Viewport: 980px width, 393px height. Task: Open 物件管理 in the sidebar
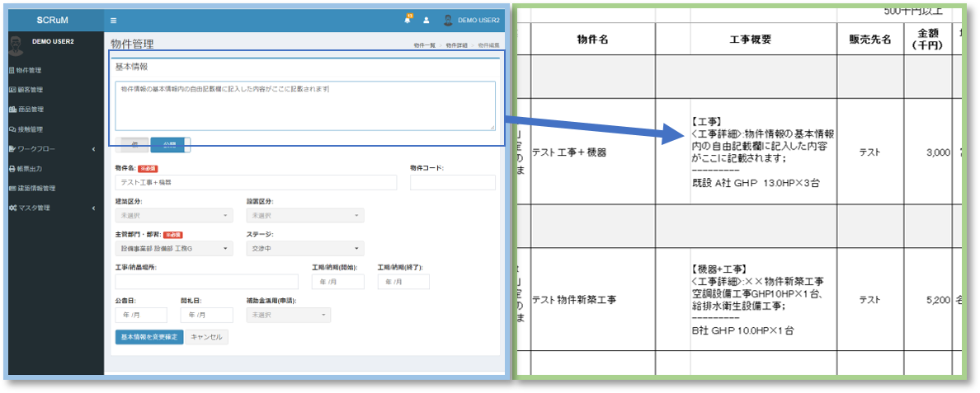[x=26, y=71]
